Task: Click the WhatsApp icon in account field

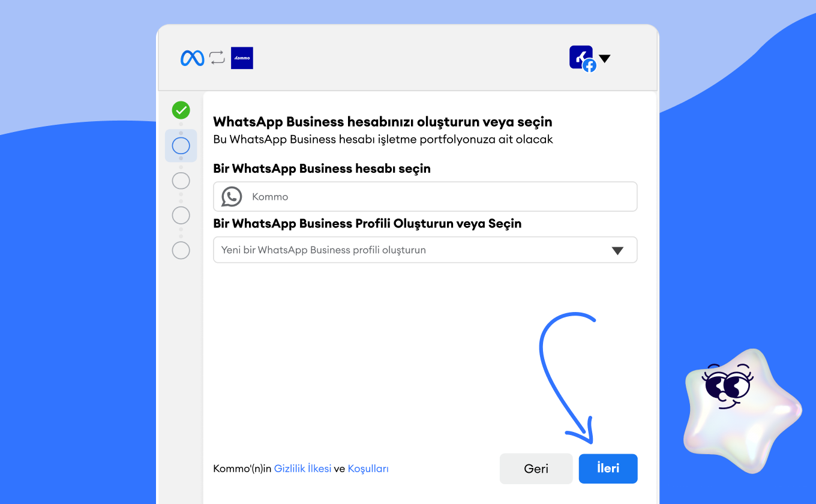Action: coord(232,197)
